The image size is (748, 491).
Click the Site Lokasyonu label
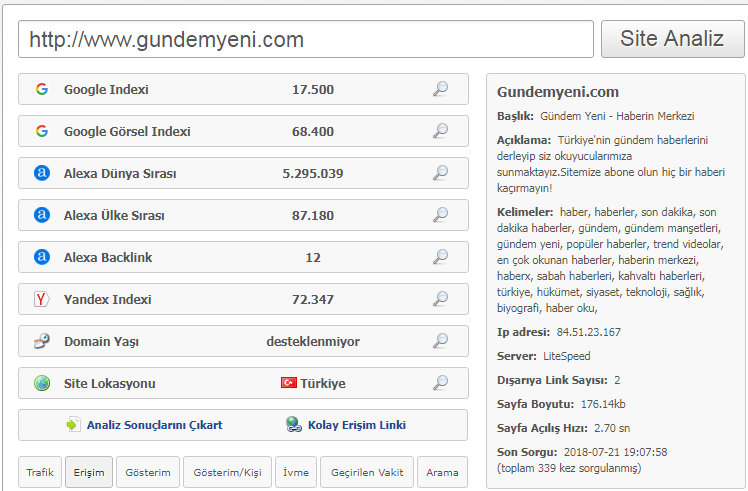pos(110,383)
